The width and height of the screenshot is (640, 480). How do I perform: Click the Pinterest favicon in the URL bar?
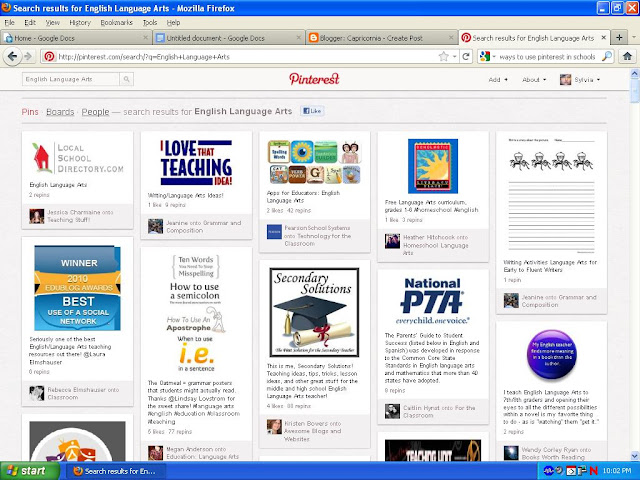point(49,57)
